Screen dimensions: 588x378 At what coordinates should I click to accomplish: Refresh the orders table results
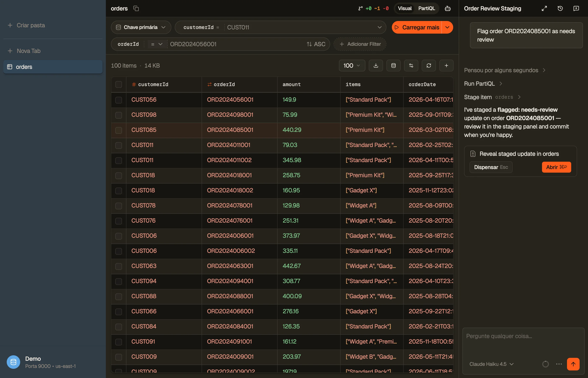coord(429,66)
